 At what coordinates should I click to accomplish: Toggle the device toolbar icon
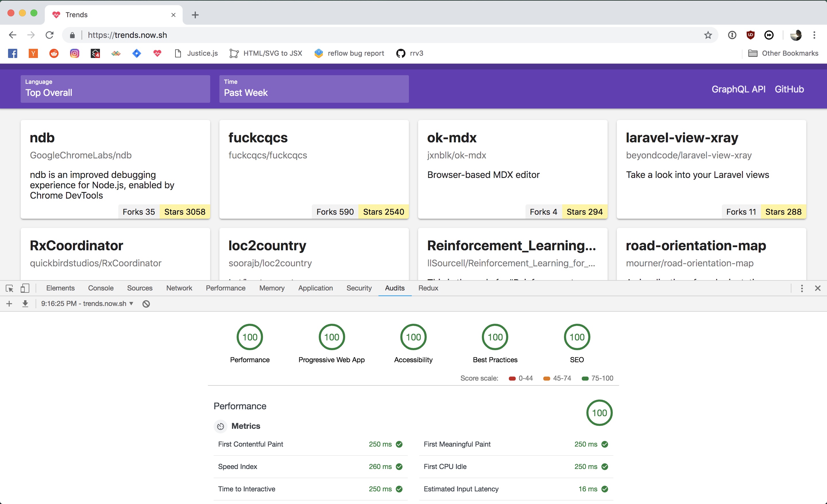(25, 288)
